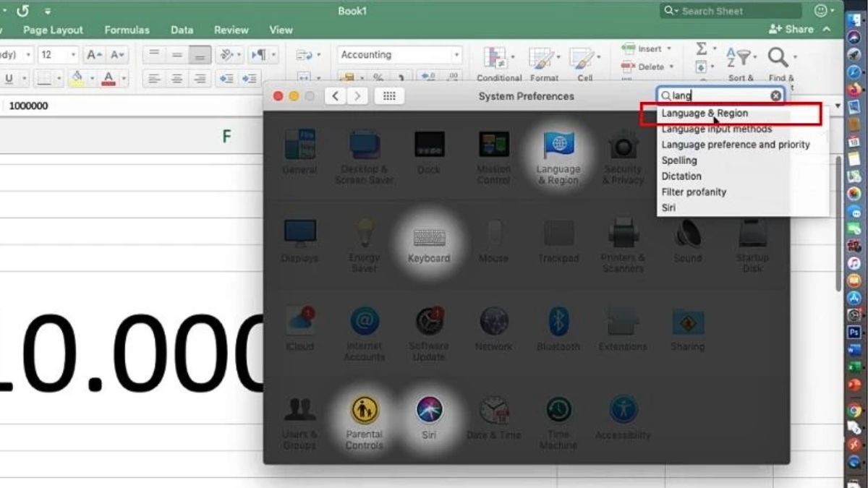Go back in System Preferences
Image resolution: width=868 pixels, height=488 pixels.
click(335, 96)
